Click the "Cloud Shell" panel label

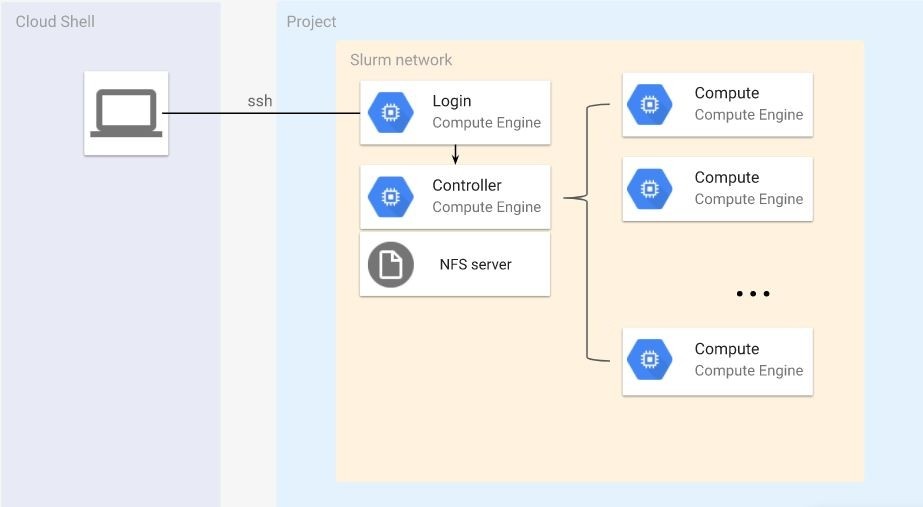tap(55, 22)
